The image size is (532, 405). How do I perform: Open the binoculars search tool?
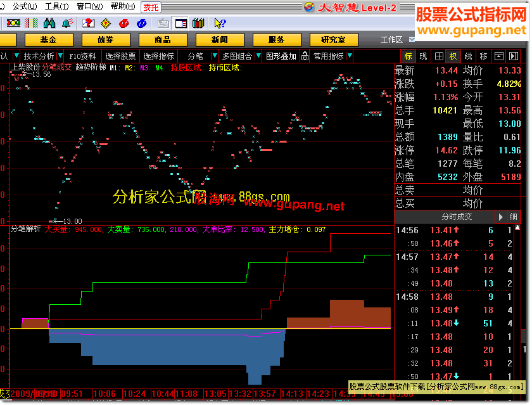point(49,23)
